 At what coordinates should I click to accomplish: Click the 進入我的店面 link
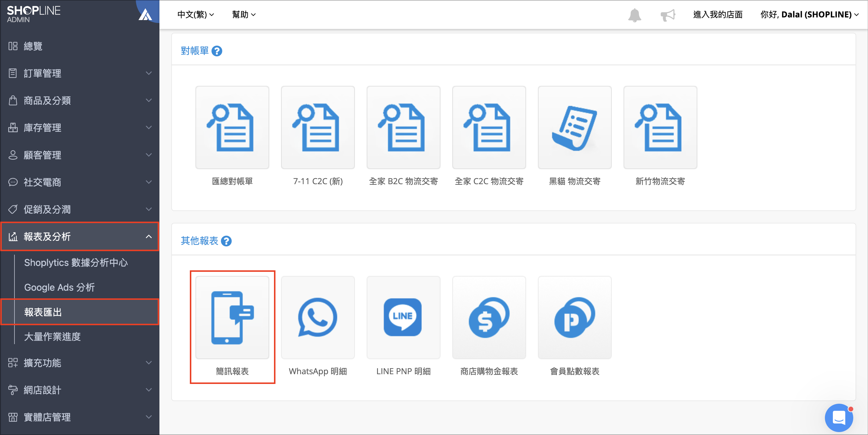point(717,14)
